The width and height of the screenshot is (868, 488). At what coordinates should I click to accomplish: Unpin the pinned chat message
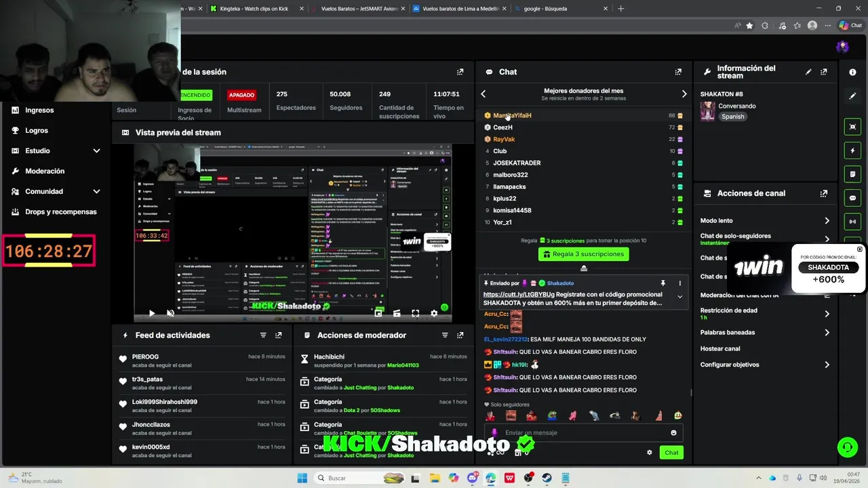[663, 283]
